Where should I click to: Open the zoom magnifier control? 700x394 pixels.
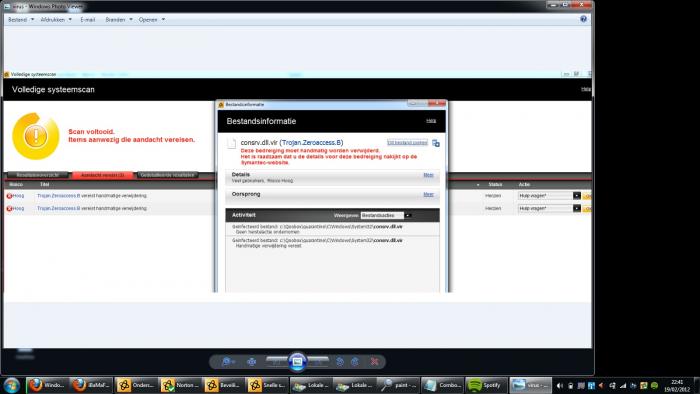point(228,362)
